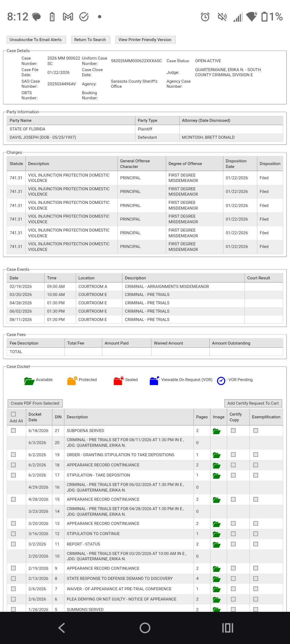Open View Printer Friendly Version
290x644 pixels.
tap(145, 40)
